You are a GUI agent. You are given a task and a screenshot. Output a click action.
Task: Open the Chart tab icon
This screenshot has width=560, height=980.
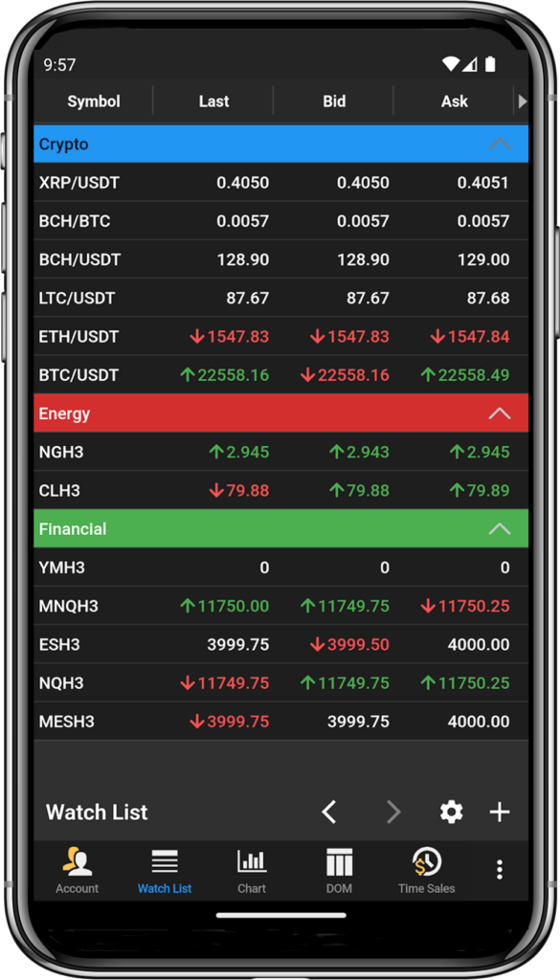point(252,862)
